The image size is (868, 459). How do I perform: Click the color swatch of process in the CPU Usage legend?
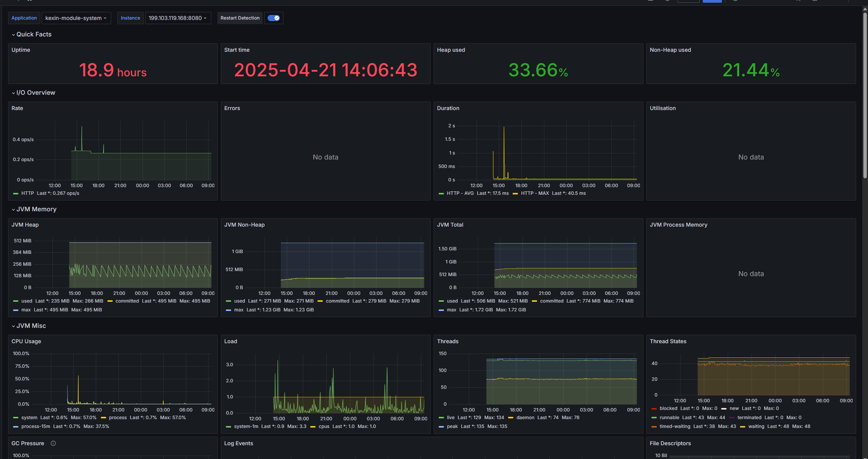click(104, 418)
